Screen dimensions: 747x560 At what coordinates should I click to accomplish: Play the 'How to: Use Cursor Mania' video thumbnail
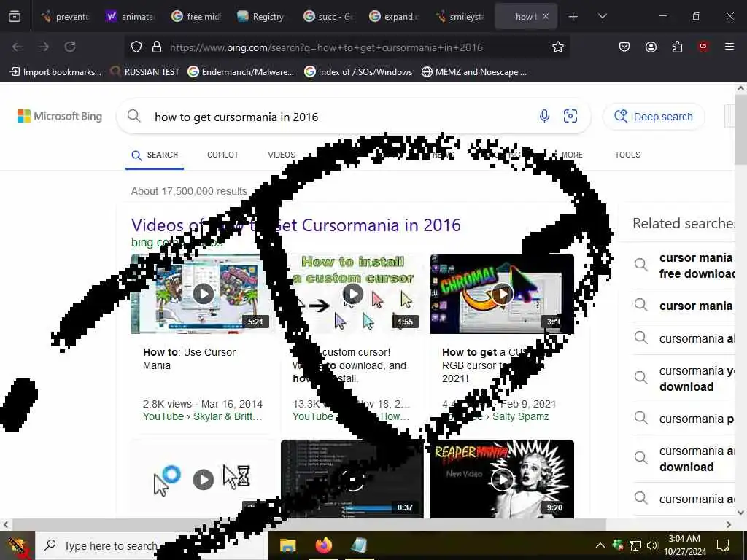point(204,294)
